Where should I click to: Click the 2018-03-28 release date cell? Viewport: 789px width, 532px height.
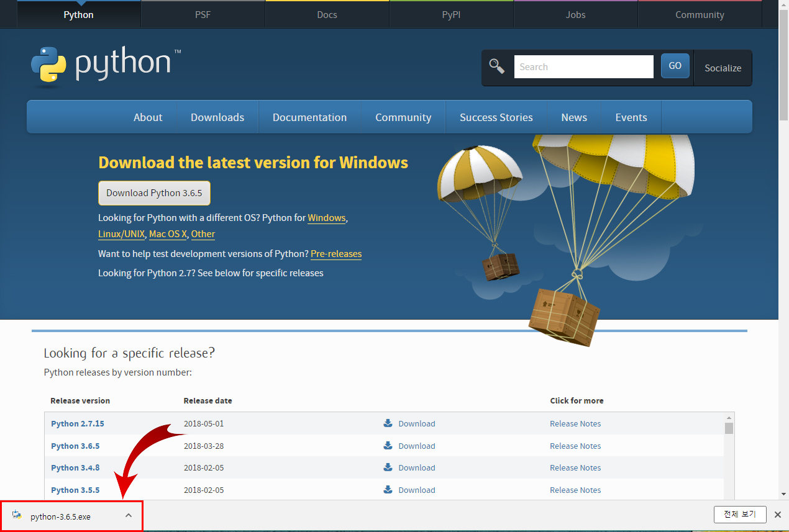tap(204, 446)
